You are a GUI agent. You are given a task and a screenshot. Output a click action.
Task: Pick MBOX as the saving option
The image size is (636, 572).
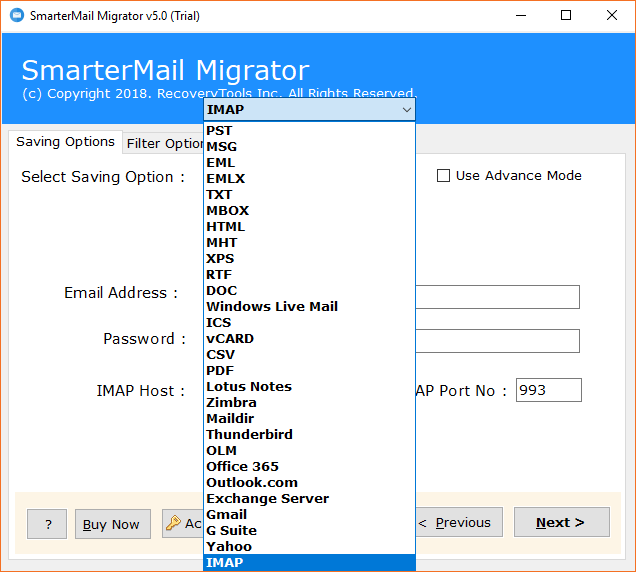coord(309,211)
